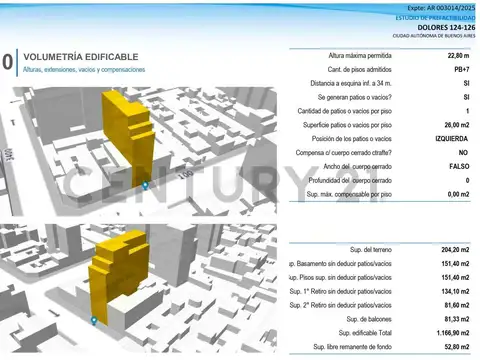Select subtitle 'Alturas, extensiones, vacíos y compensaciones'
Image resolution: width=480 pixels, height=360 pixels.
tap(84, 70)
